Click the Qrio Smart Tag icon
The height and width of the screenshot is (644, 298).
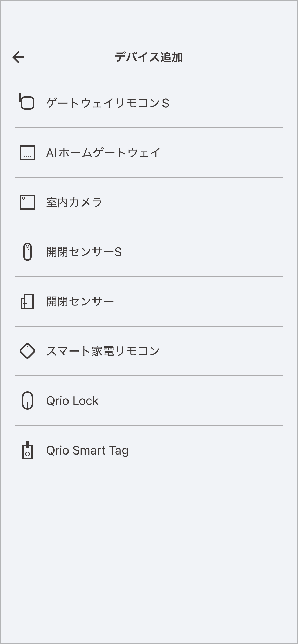[27, 450]
